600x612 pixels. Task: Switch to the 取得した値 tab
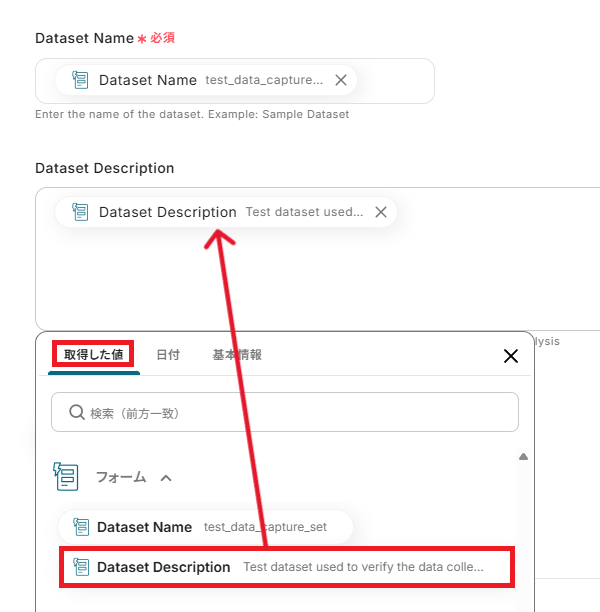tap(93, 354)
